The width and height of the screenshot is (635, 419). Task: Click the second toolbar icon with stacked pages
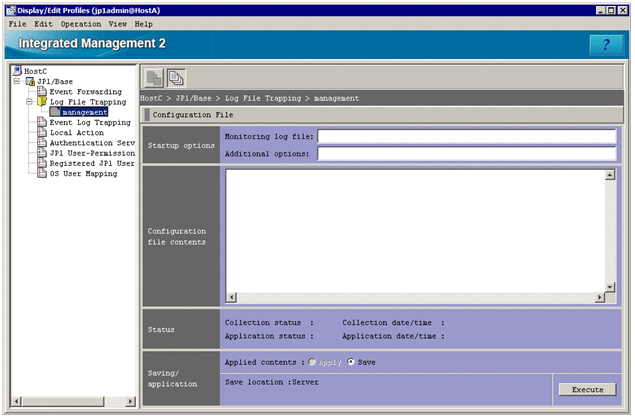pyautogui.click(x=175, y=77)
